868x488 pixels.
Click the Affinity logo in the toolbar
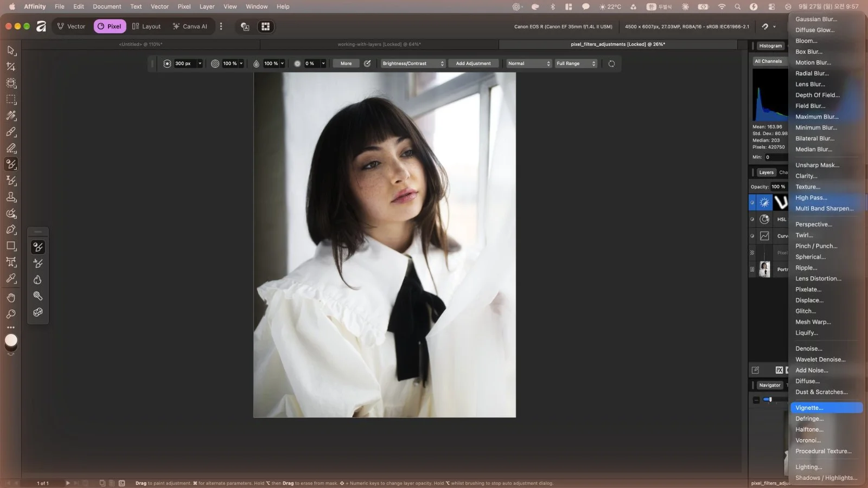pyautogui.click(x=41, y=26)
